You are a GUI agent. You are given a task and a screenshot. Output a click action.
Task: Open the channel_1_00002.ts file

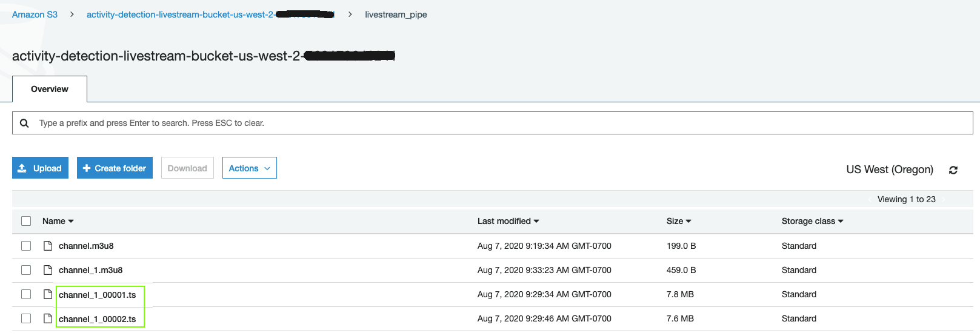pyautogui.click(x=98, y=319)
